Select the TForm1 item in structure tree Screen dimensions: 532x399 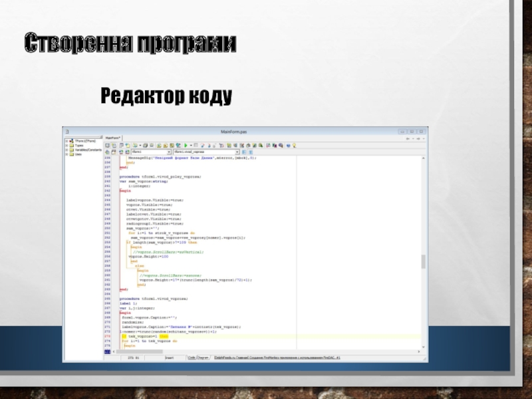[83, 140]
